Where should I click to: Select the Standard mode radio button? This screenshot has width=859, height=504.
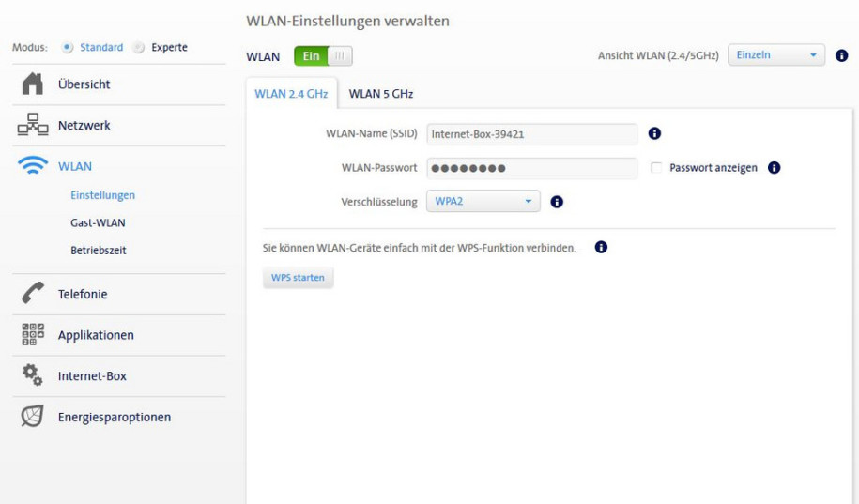pos(67,47)
